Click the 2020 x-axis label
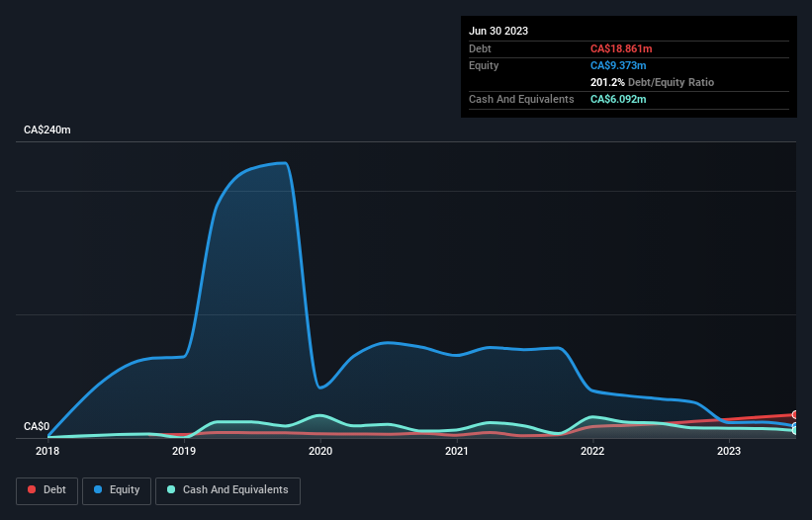 tap(320, 451)
